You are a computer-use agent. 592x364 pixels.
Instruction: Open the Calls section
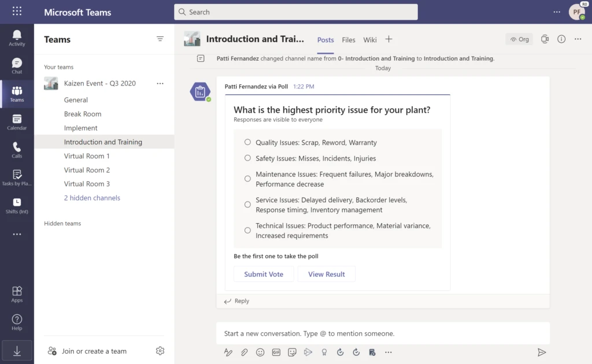click(17, 149)
